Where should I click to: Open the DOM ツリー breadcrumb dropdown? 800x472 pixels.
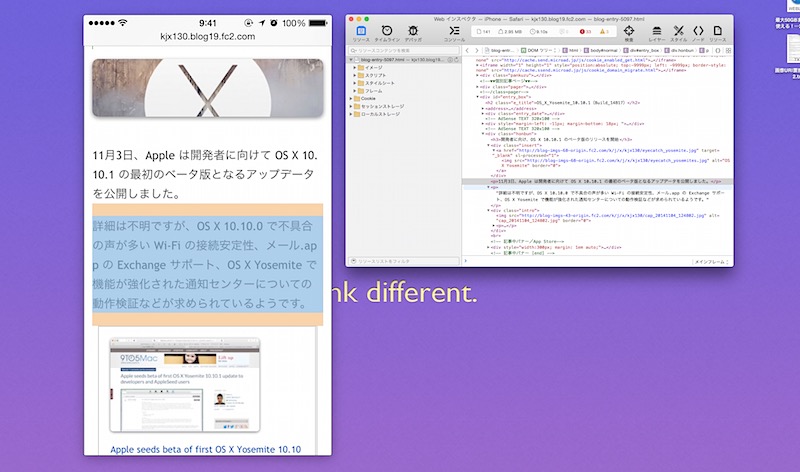click(538, 51)
